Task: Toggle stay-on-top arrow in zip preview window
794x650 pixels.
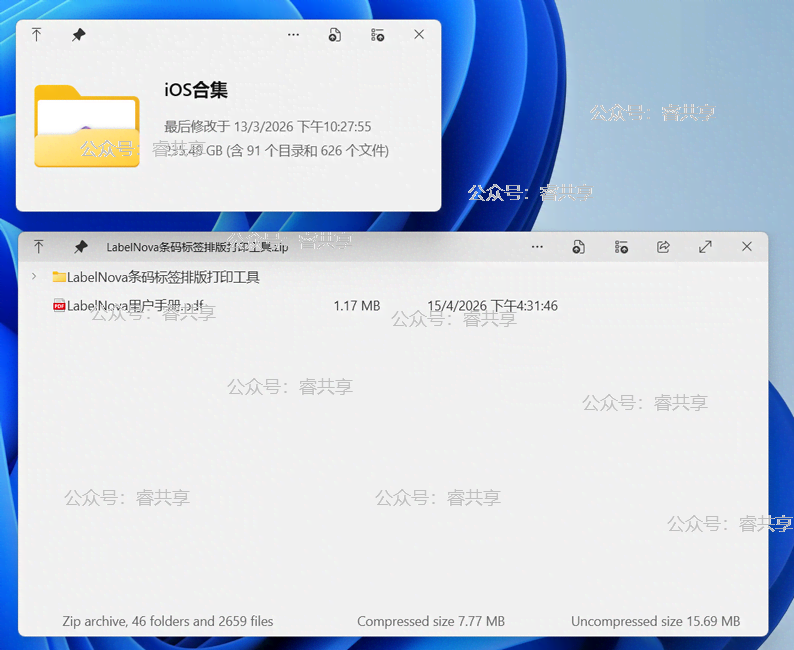Action: (39, 247)
